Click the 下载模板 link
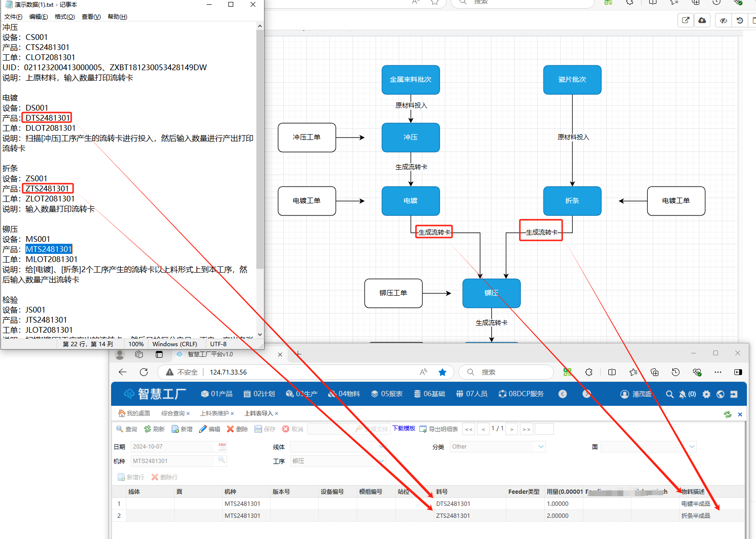Image resolution: width=756 pixels, height=539 pixels. pyautogui.click(x=403, y=428)
